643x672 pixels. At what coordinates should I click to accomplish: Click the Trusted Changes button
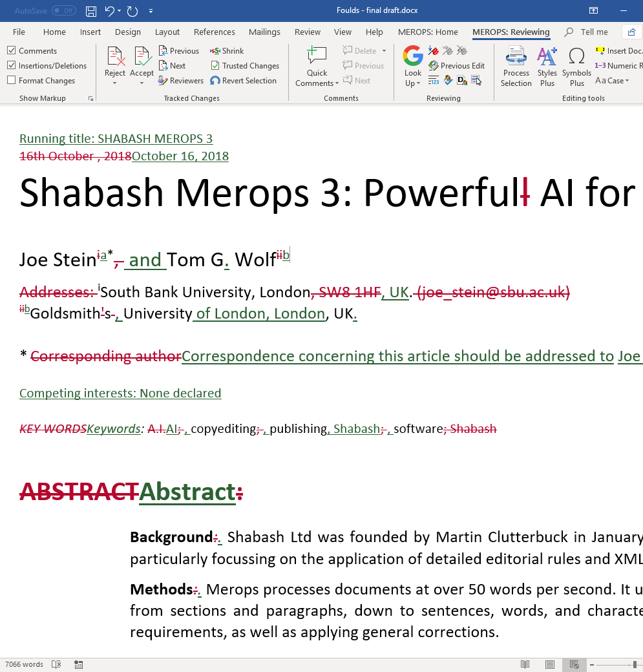[245, 66]
